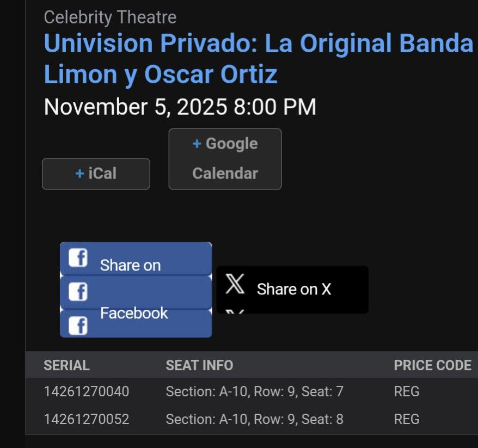Click the plus icon on the iCal button
This screenshot has width=478, height=448.
click(x=81, y=174)
